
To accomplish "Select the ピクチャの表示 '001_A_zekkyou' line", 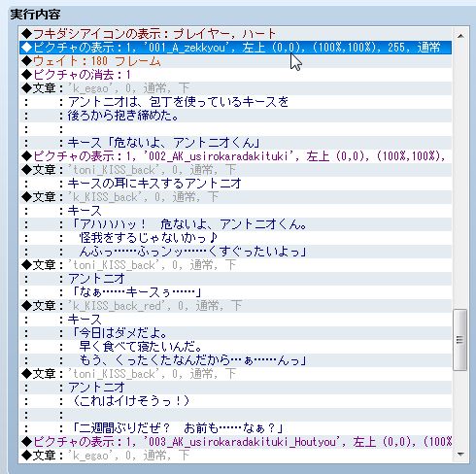I will (x=236, y=48).
